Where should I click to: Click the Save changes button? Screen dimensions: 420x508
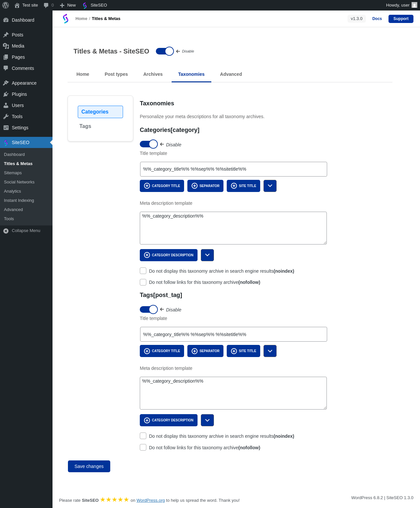[x=89, y=466]
